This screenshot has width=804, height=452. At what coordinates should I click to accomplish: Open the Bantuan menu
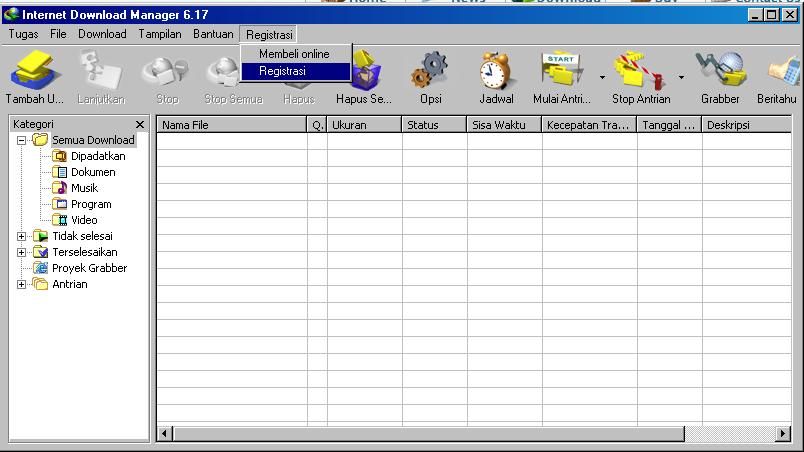(x=213, y=34)
